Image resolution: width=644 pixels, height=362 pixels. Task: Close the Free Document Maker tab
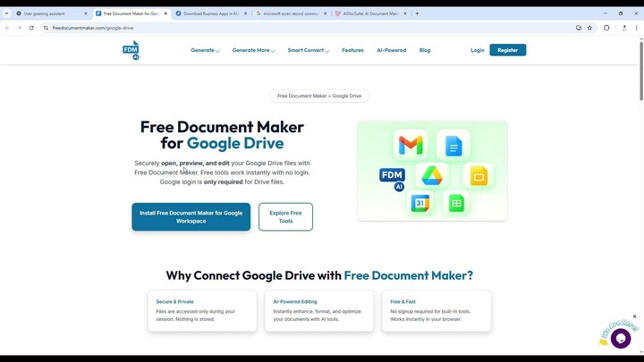tap(165, 13)
